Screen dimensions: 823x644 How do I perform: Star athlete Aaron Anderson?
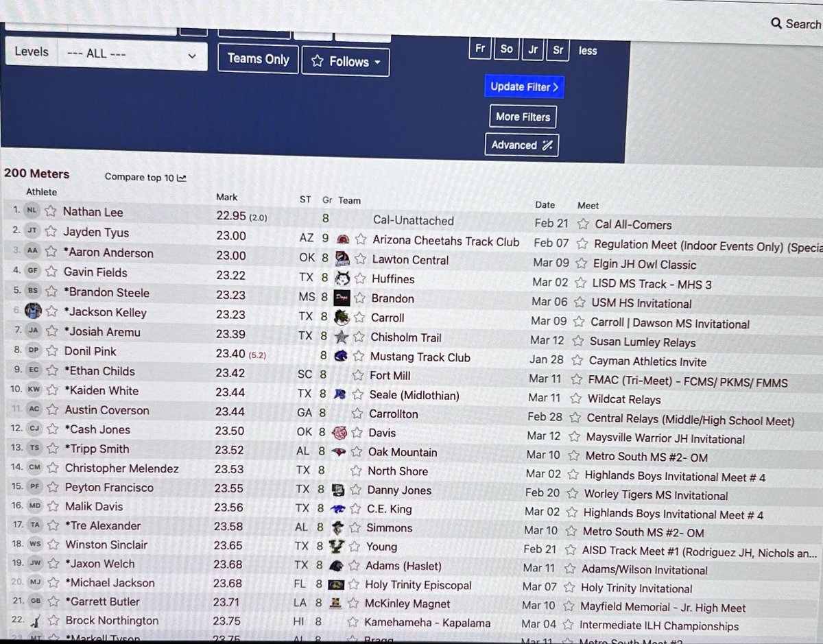click(x=51, y=252)
